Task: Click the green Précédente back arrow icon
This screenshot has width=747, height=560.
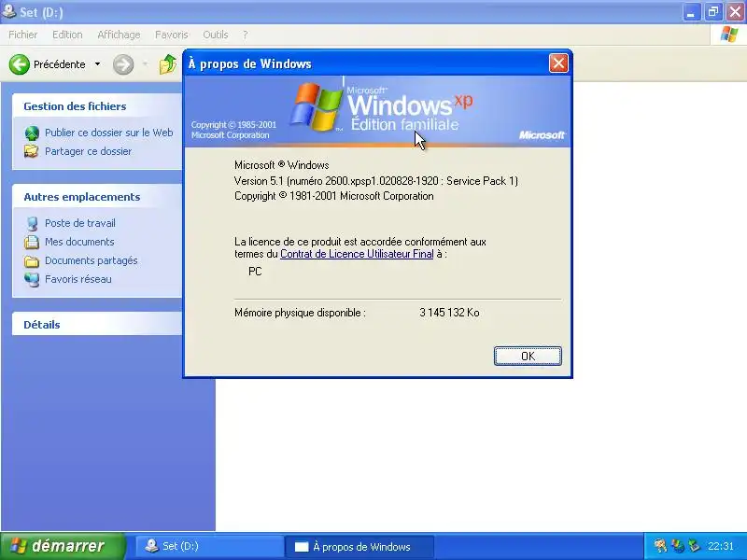Action: coord(20,64)
